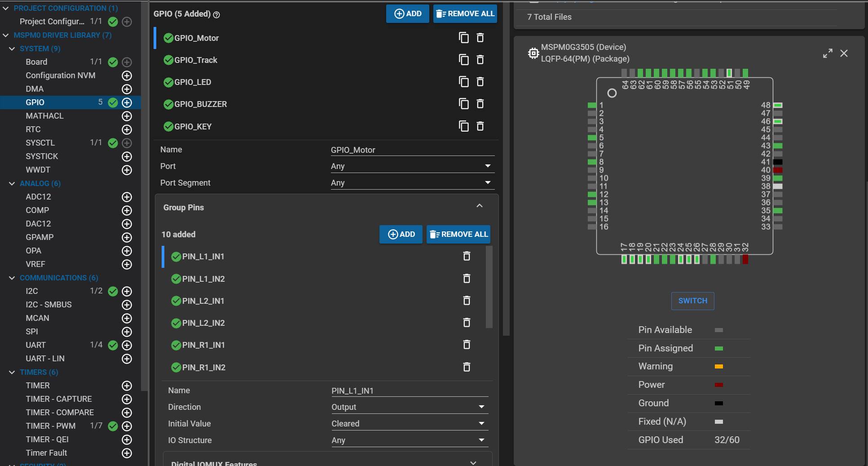Click the GPIO help question mark icon
The height and width of the screenshot is (466, 868).
tap(216, 15)
